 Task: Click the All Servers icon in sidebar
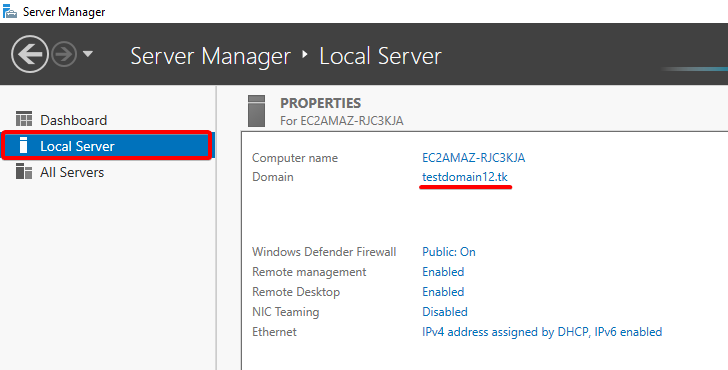(x=24, y=171)
